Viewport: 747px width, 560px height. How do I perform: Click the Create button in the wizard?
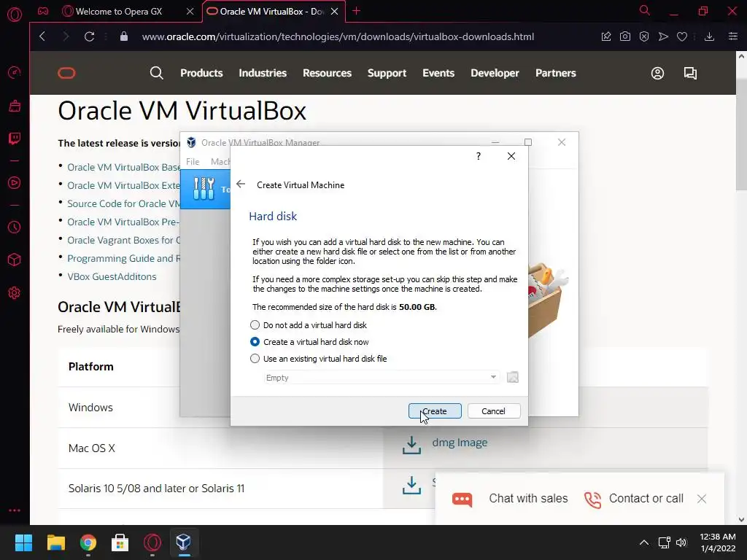(435, 411)
